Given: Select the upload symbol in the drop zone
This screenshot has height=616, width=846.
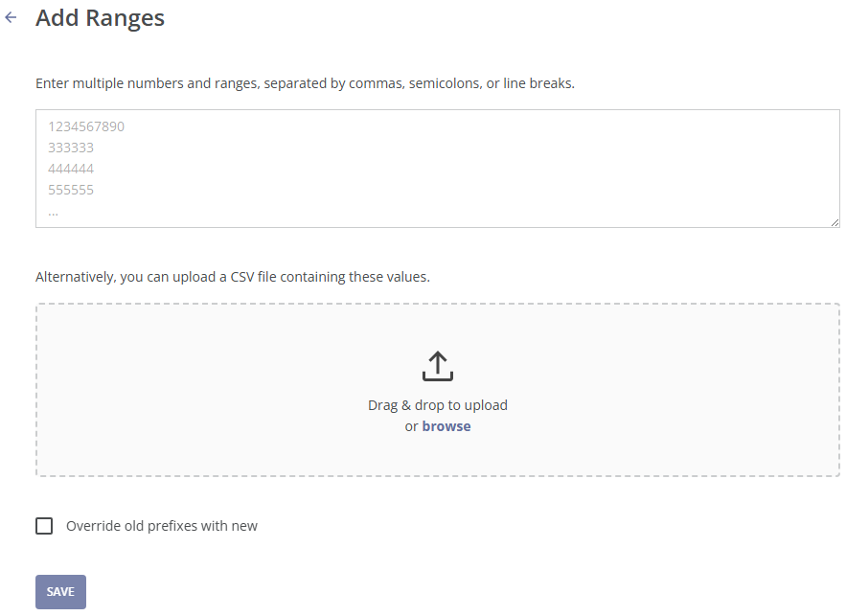Looking at the screenshot, I should (x=438, y=365).
